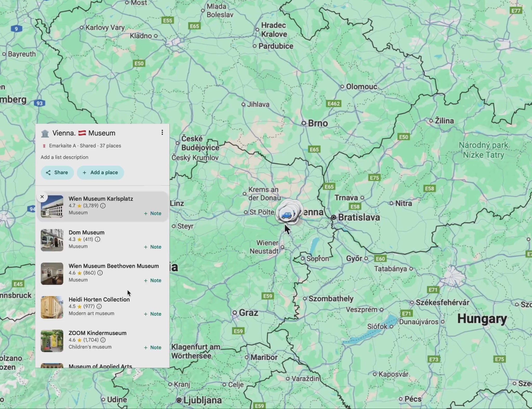
Task: Click info icon next to Wien Museum Karlsplatz rating
Action: click(x=103, y=206)
